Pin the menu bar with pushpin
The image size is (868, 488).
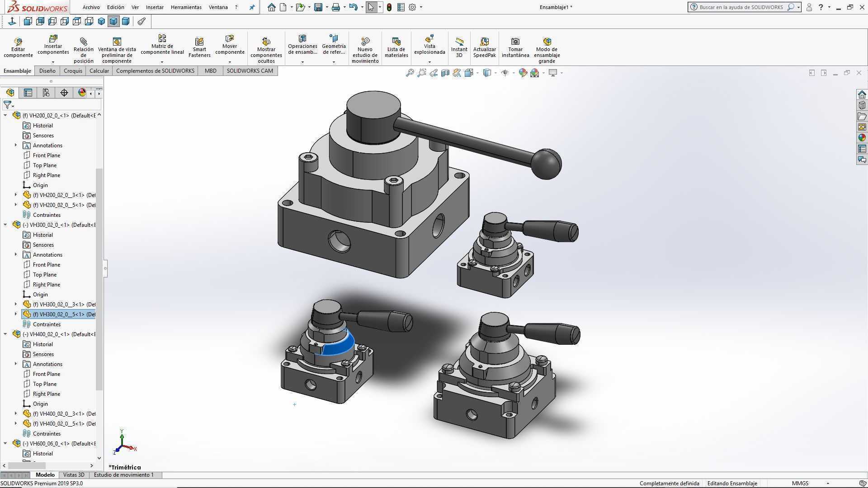pyautogui.click(x=252, y=7)
